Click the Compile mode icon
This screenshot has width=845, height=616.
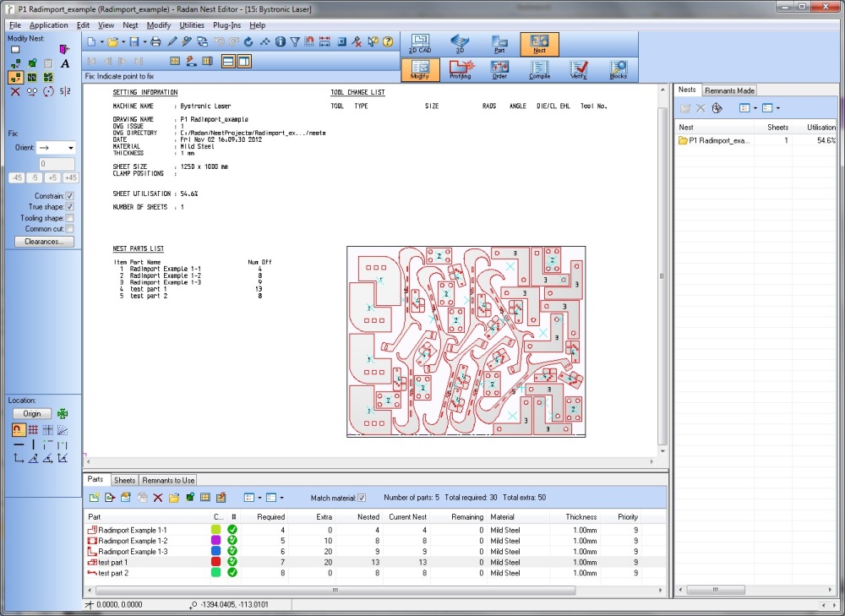click(x=539, y=68)
